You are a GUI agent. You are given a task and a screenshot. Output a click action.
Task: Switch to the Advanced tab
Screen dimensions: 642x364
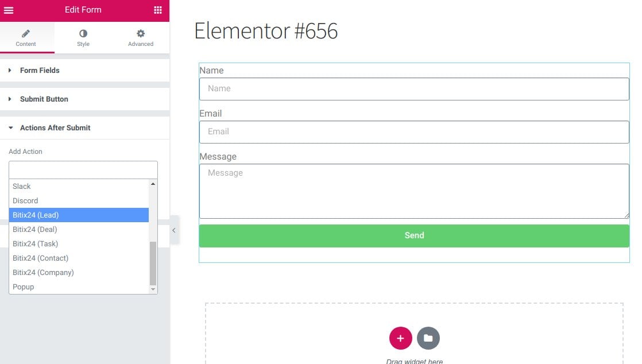(141, 38)
